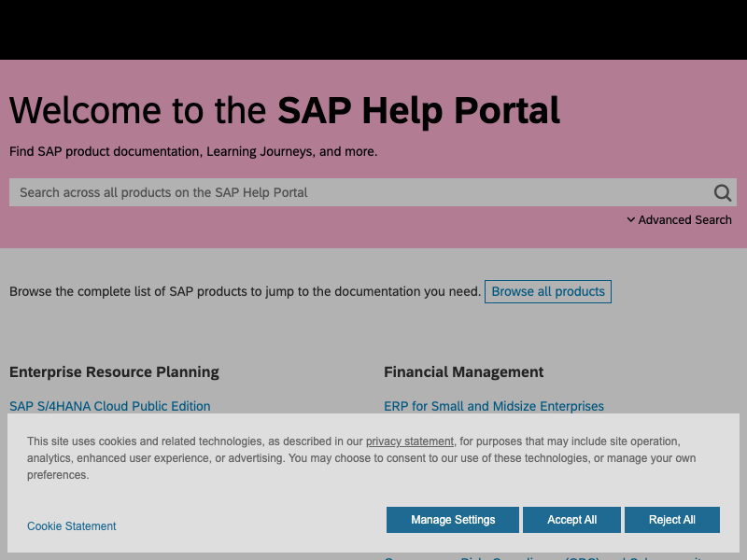
Task: Open SAP S/4HANA Cloud Public Edition link
Action: (x=110, y=406)
